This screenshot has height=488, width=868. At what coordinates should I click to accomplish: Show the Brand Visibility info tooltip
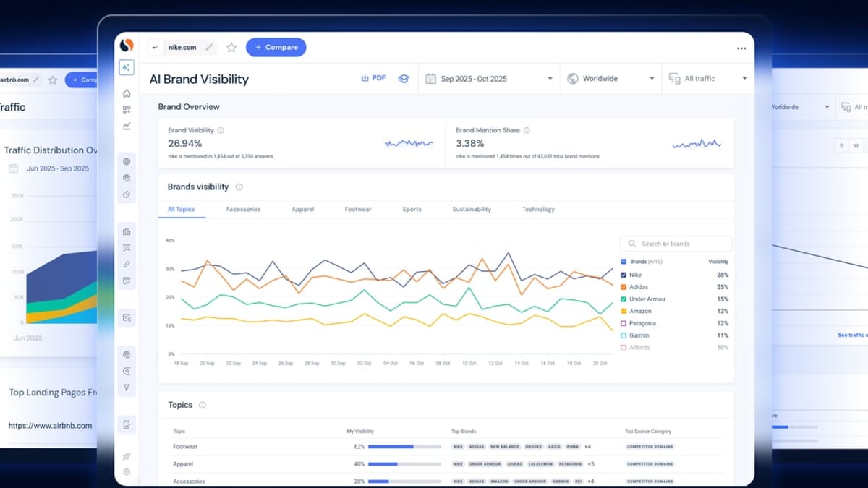click(221, 130)
